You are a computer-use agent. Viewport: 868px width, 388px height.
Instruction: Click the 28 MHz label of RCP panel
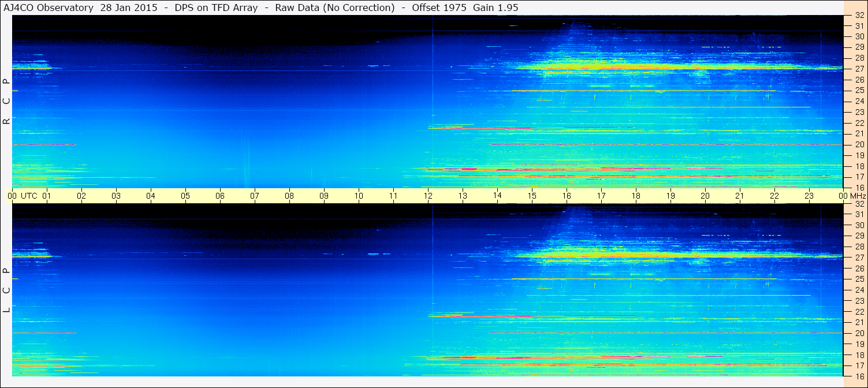tap(859, 58)
